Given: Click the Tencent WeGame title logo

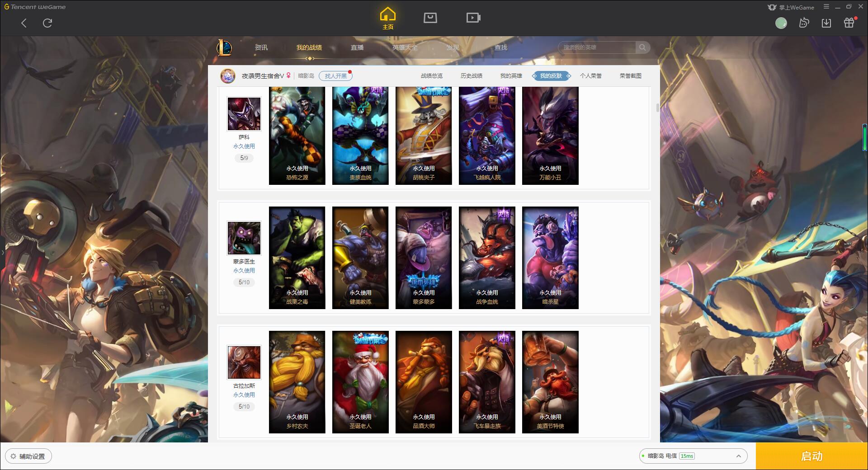Looking at the screenshot, I should pyautogui.click(x=35, y=7).
